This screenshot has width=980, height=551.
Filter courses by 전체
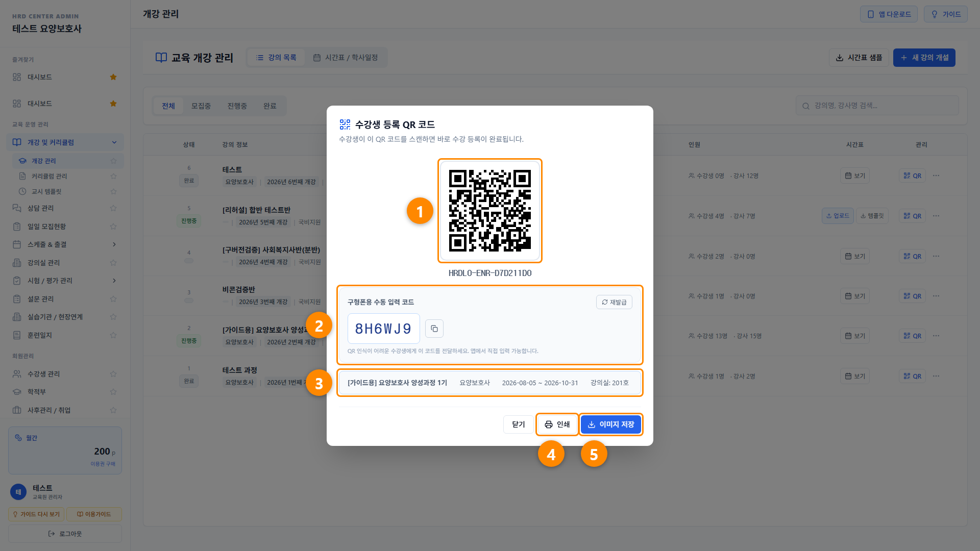(168, 106)
